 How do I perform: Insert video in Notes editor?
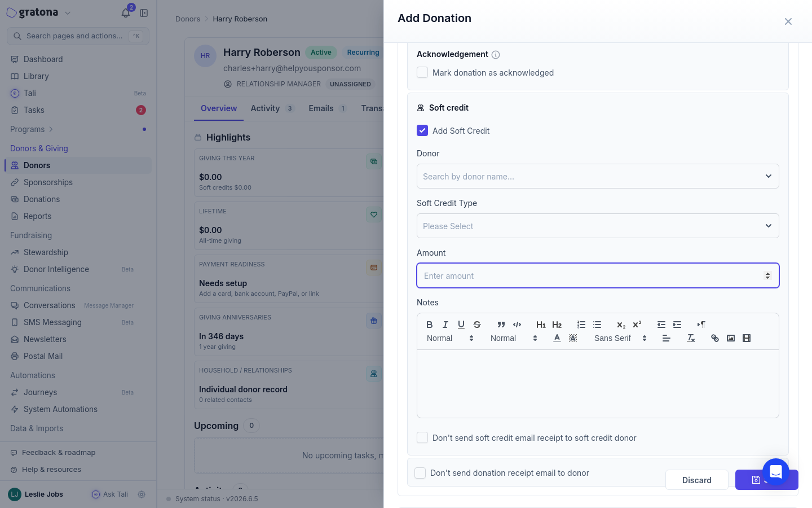point(747,338)
